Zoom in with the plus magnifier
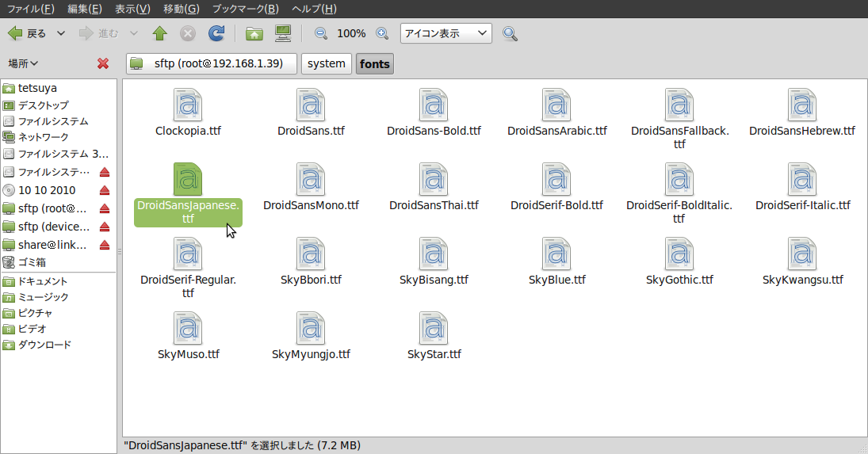 click(382, 34)
